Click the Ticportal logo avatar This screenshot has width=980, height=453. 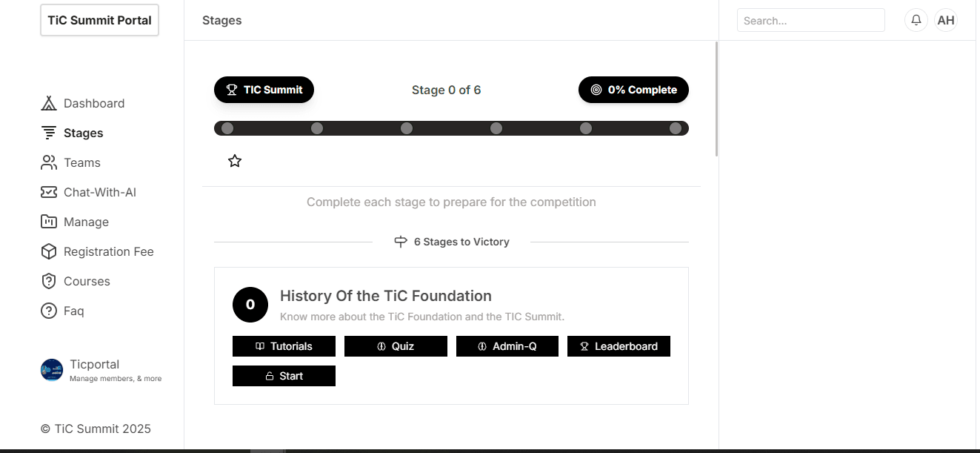(x=52, y=370)
